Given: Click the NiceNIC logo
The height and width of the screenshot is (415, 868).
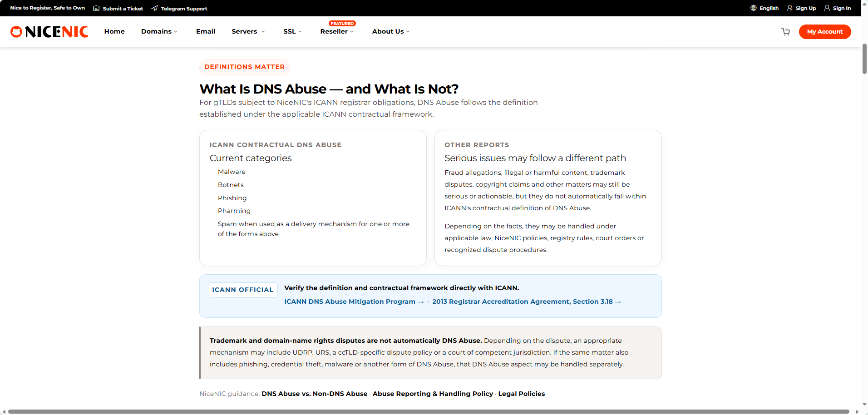Looking at the screenshot, I should tap(49, 31).
